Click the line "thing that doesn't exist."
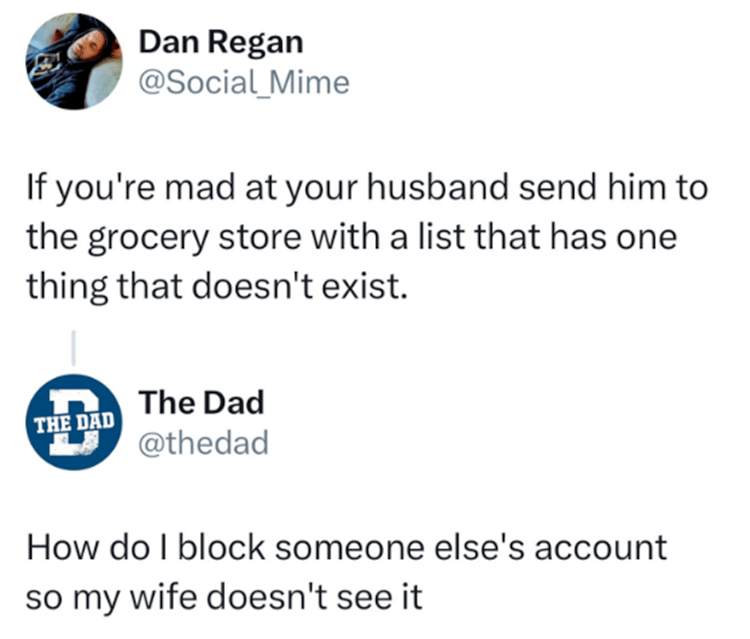Screen dimensions: 750x639 220,291
